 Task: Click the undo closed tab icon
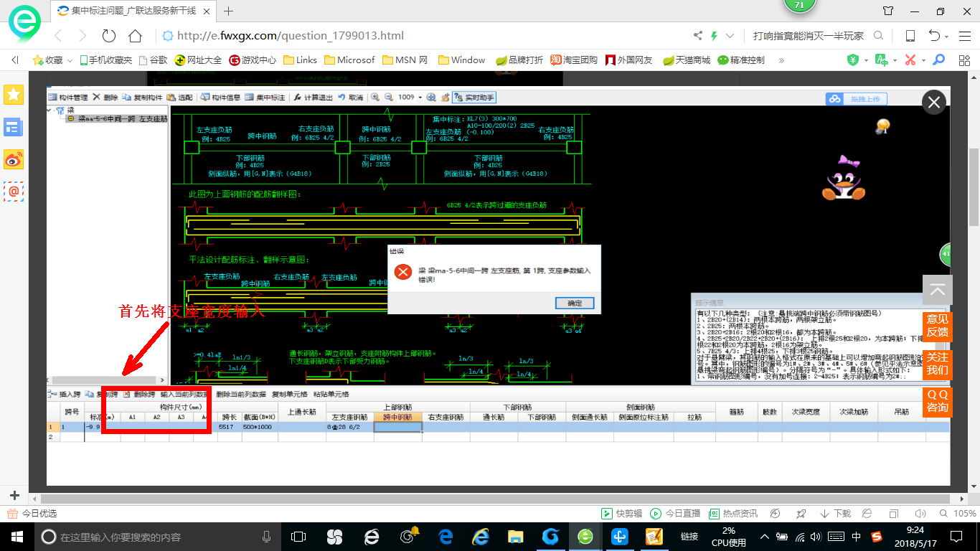coord(934,36)
